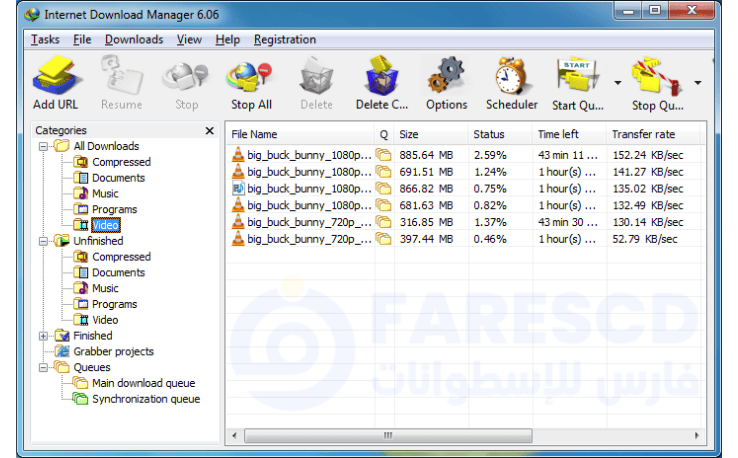Viewport: 738px width, 458px height.
Task: Select Video under Unfinished
Action: (105, 320)
